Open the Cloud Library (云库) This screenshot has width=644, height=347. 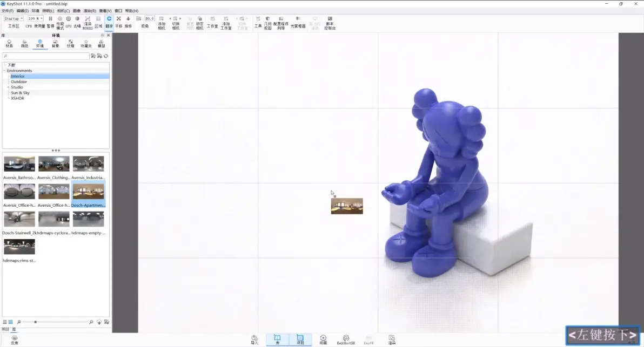(15, 340)
